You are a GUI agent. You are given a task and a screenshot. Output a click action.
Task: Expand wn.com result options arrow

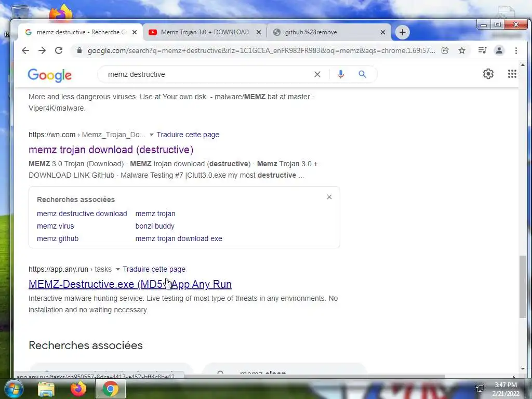[x=152, y=135]
